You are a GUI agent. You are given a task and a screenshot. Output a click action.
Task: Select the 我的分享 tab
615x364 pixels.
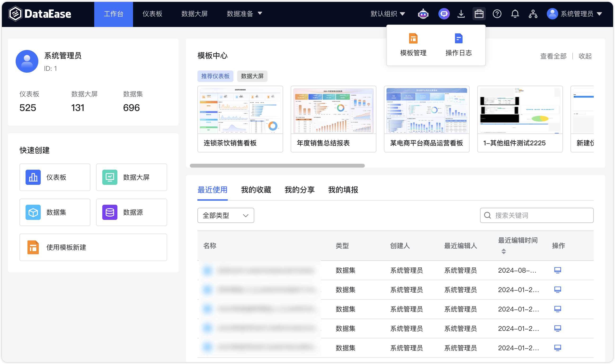pyautogui.click(x=299, y=190)
